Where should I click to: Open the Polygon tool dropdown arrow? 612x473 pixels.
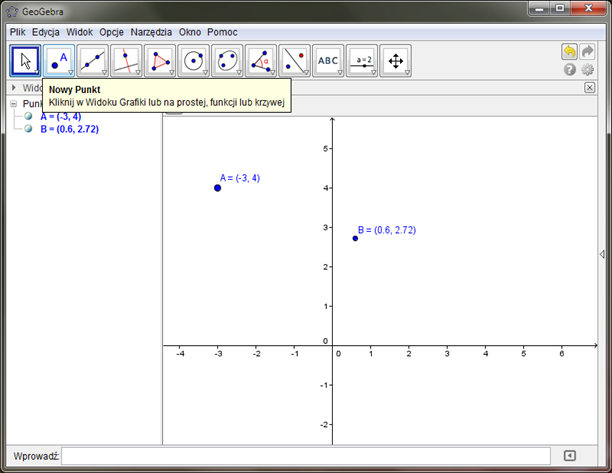tap(171, 73)
